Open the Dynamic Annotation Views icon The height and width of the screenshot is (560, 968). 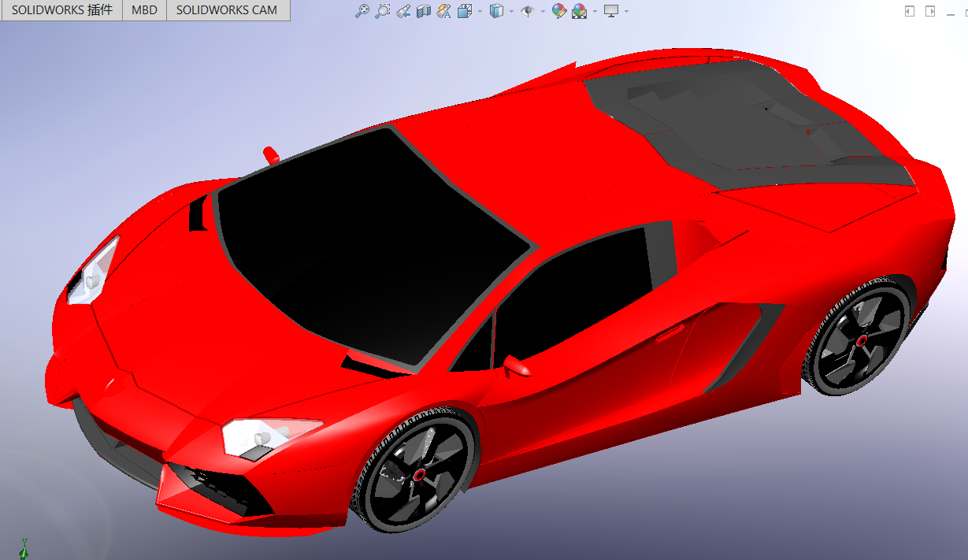(x=443, y=11)
